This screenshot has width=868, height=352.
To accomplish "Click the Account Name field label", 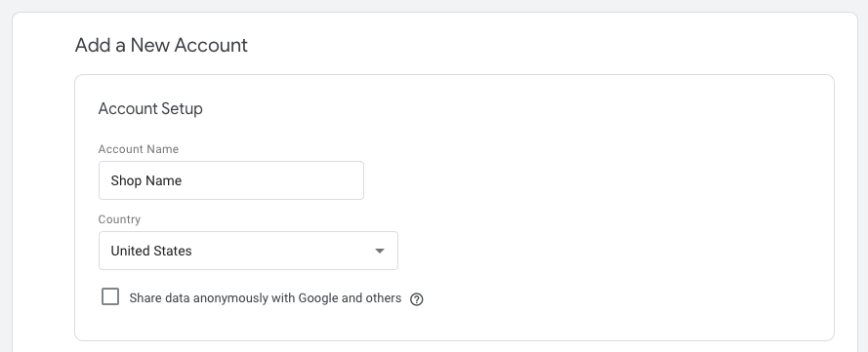I will tap(139, 149).
